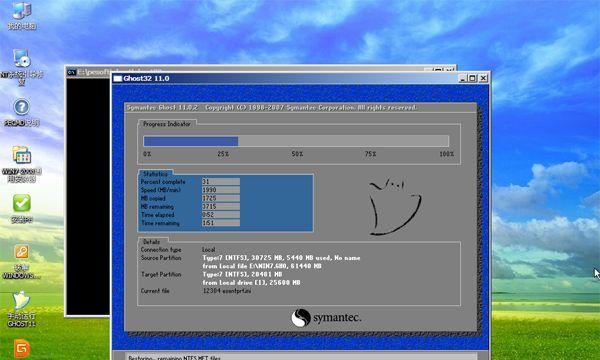Screen dimensions: 600x360
Task: Click the Percent complete value field
Action: [221, 182]
